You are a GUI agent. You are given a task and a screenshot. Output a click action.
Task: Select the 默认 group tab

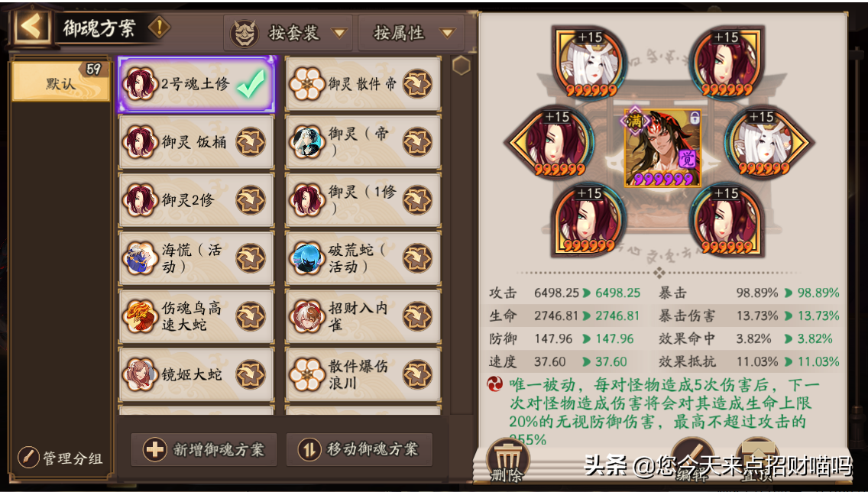coord(61,81)
